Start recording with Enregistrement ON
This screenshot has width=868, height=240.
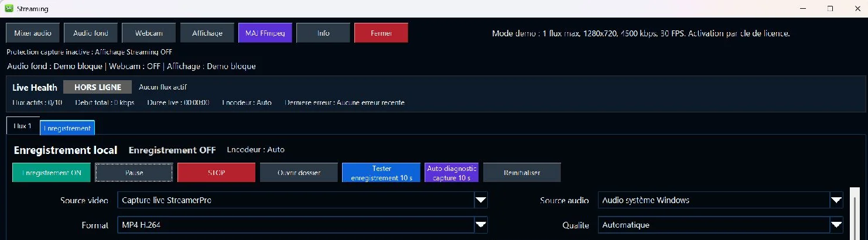(52, 173)
